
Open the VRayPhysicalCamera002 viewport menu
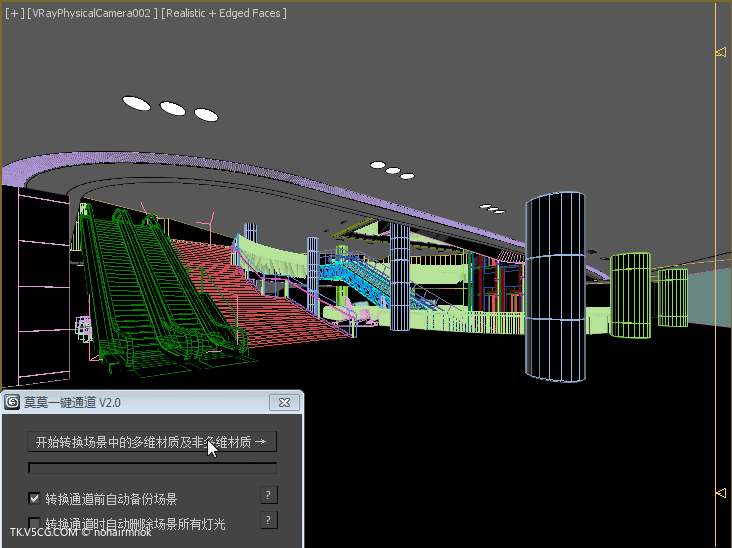click(92, 13)
